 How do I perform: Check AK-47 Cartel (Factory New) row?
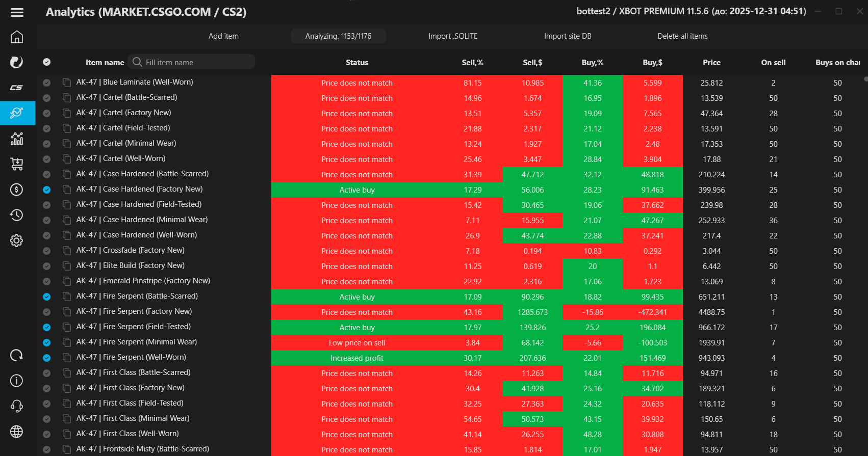[x=47, y=113]
